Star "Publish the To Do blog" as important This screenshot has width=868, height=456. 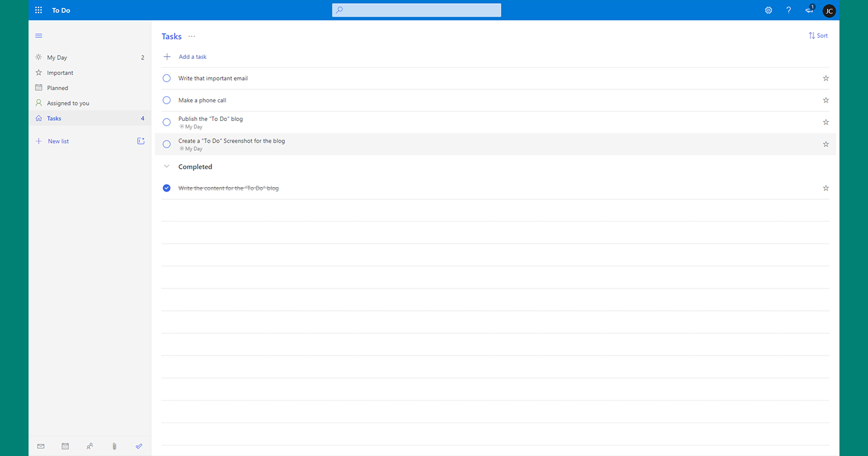pos(825,122)
